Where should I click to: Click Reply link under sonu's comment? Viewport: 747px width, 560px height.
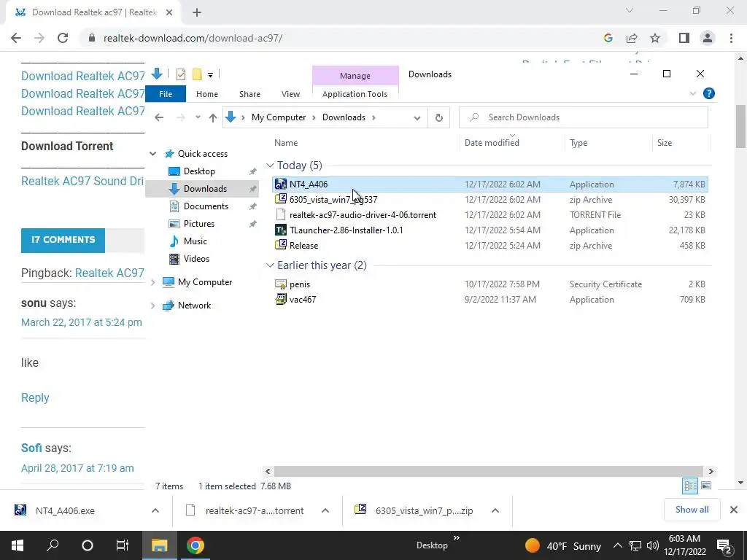coord(35,397)
